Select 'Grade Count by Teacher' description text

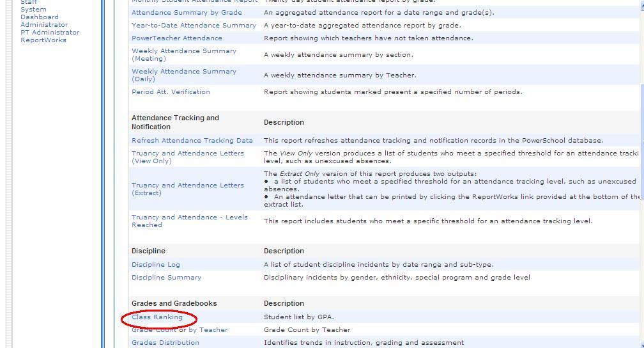tap(307, 330)
